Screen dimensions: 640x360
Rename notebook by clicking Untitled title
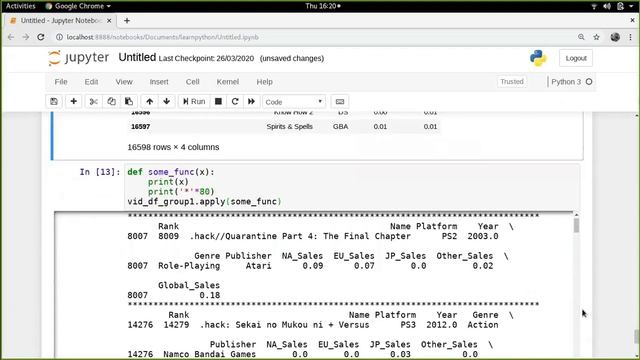click(137, 58)
